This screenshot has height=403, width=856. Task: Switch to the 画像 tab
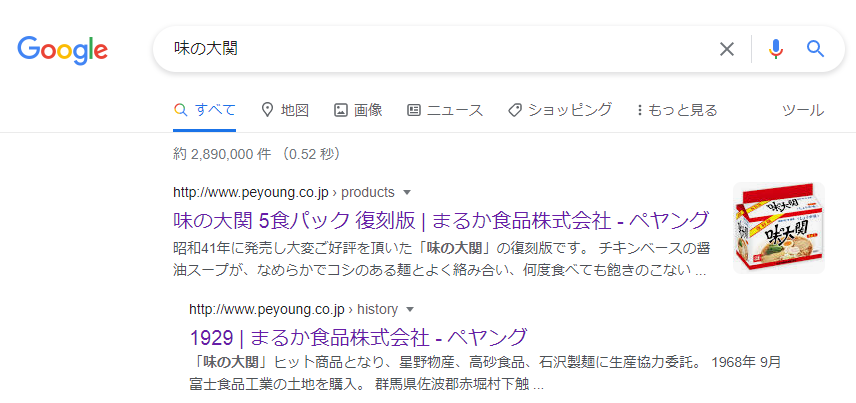pos(358,110)
